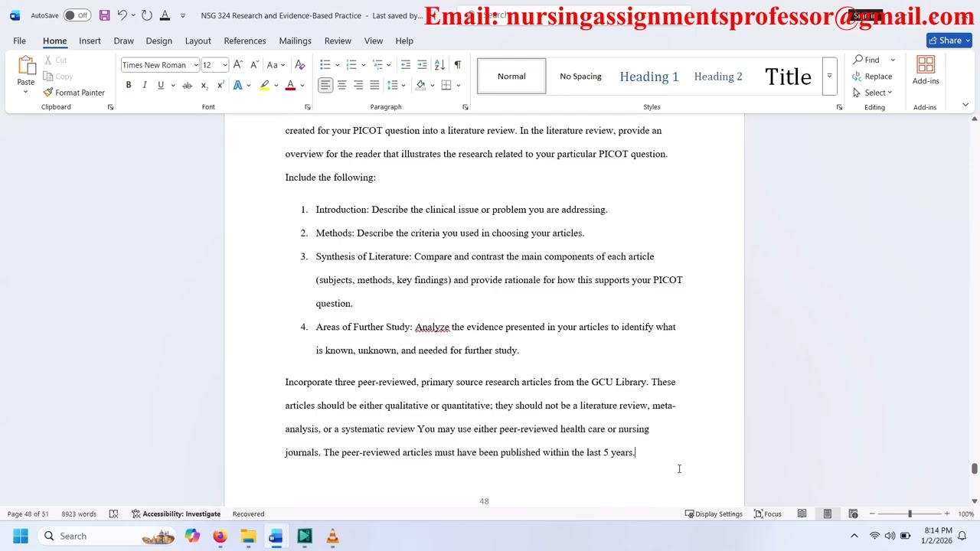The height and width of the screenshot is (551, 980).
Task: Apply Heading 2 style
Action: pyautogui.click(x=718, y=77)
